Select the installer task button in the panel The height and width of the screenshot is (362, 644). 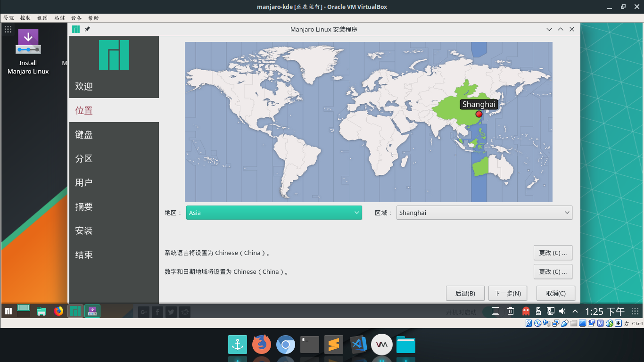92,311
